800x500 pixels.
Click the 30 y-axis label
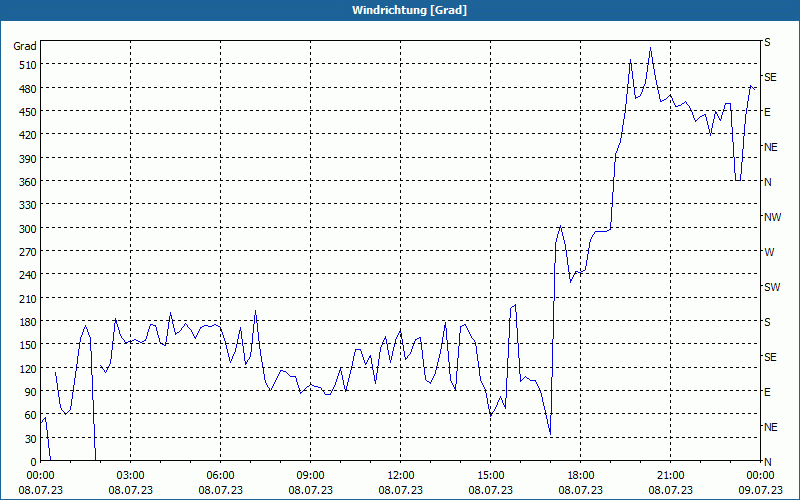(x=31, y=439)
